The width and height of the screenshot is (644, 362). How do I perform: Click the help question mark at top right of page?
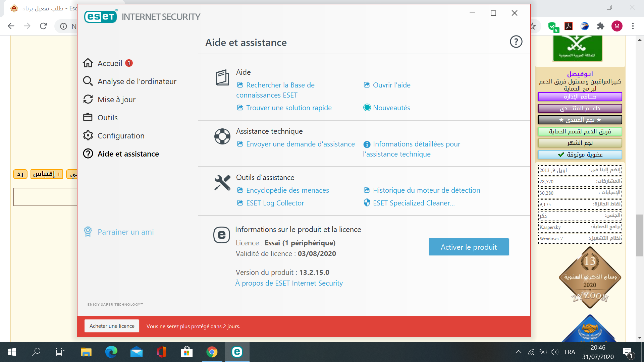click(x=516, y=42)
